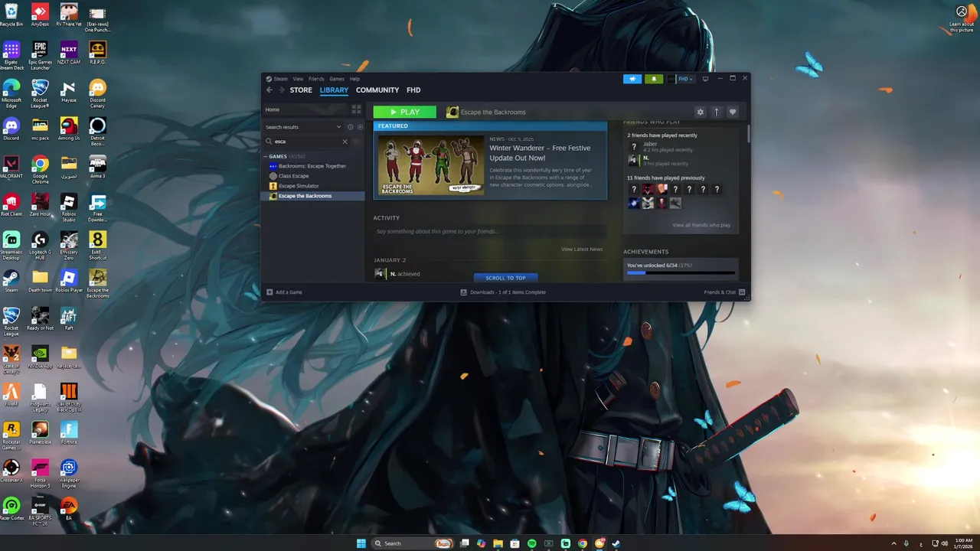Click the game info icon next to the gear

pos(716,112)
